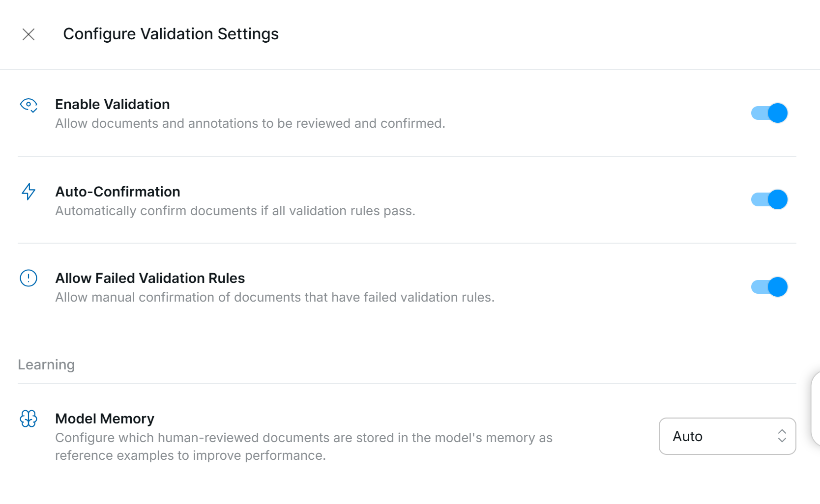Click the up-down chevrons in the Auto selector

pos(782,436)
